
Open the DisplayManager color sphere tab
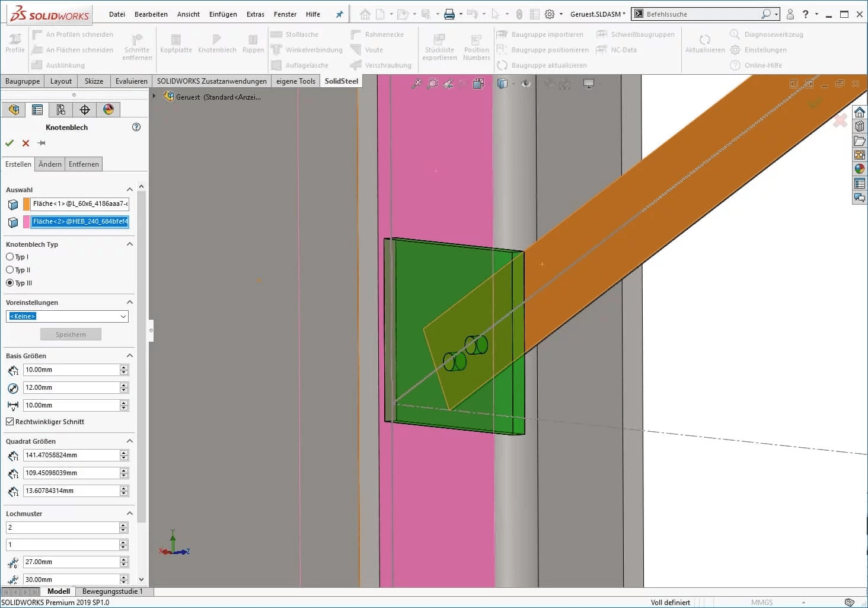point(108,110)
